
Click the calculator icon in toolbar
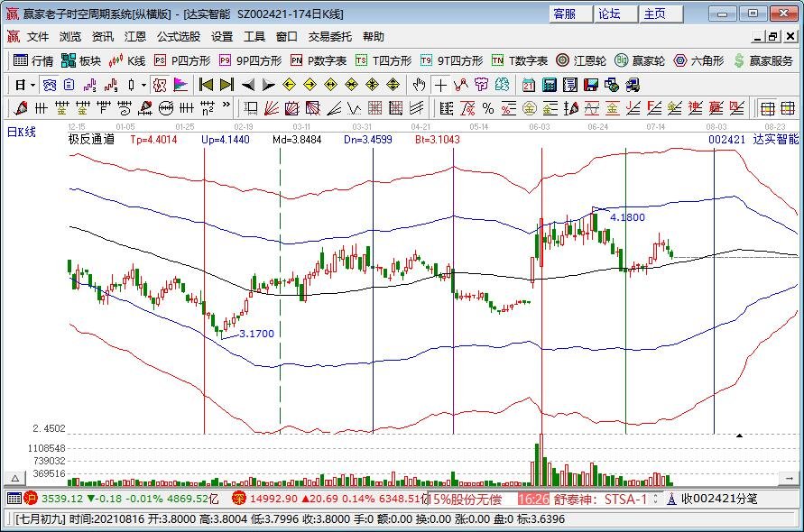[549, 85]
